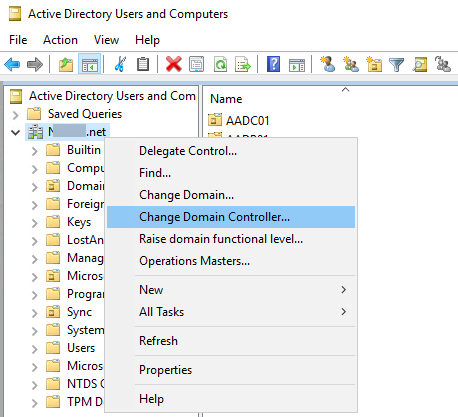Click the Up one level folder icon
This screenshot has width=458, height=417.
pyautogui.click(x=66, y=64)
